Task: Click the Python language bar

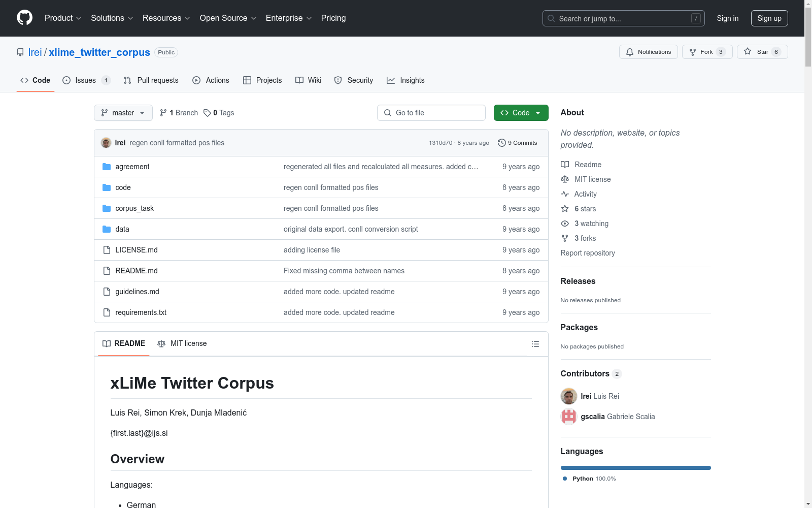Action: [636, 468]
